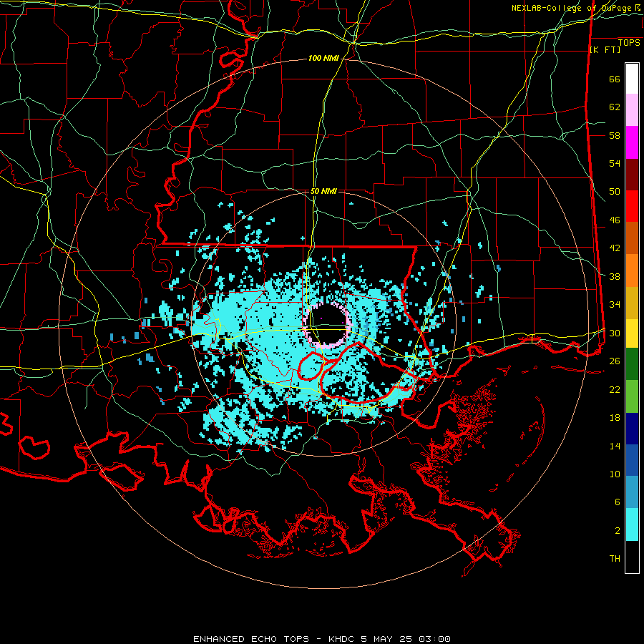Click the 30 legend value
The height and width of the screenshot is (644, 644).
[x=615, y=333]
